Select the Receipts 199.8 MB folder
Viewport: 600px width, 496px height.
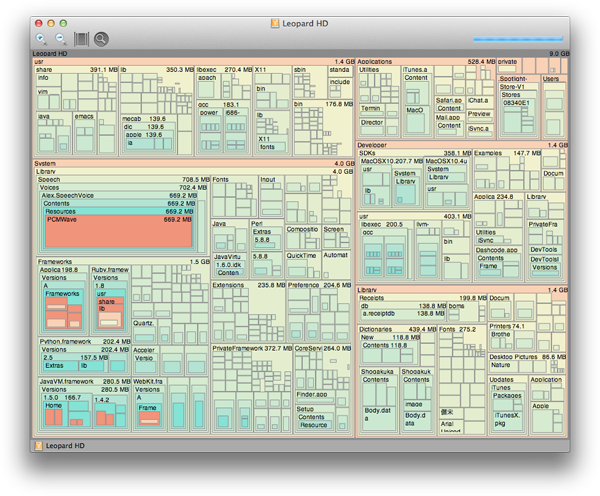tap(423, 298)
